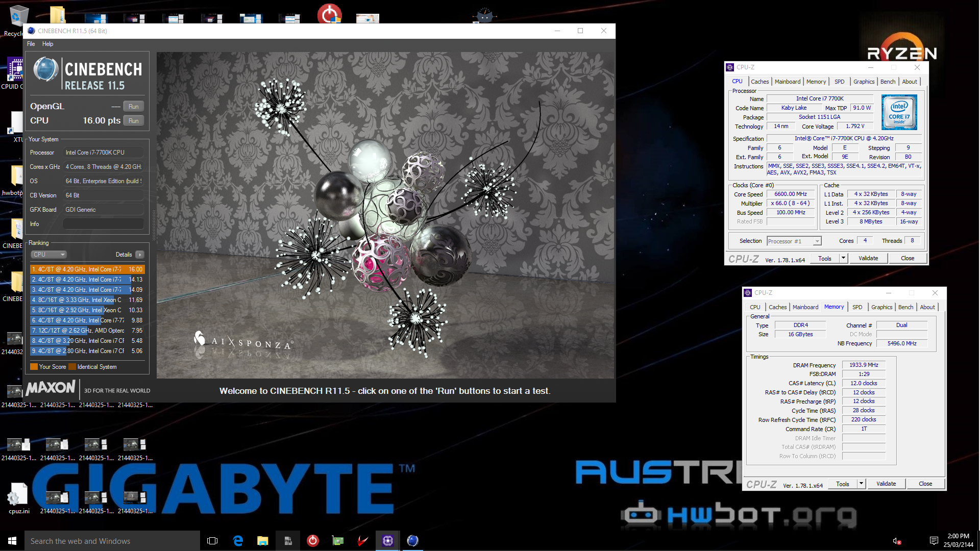Image resolution: width=980 pixels, height=551 pixels.
Task: Click the Cinebench title bar app icon
Action: (x=32, y=31)
